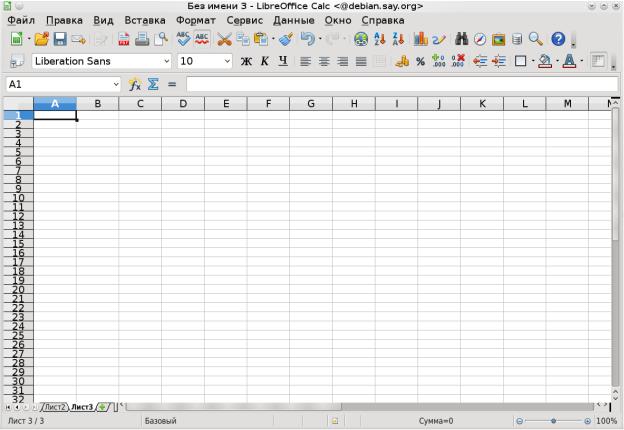
Task: Toggle underline formatting (Ч)
Action: pyautogui.click(x=283, y=61)
